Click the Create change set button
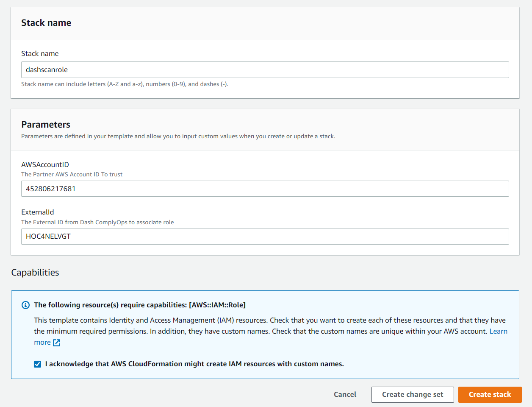The width and height of the screenshot is (532, 407). [412, 395]
